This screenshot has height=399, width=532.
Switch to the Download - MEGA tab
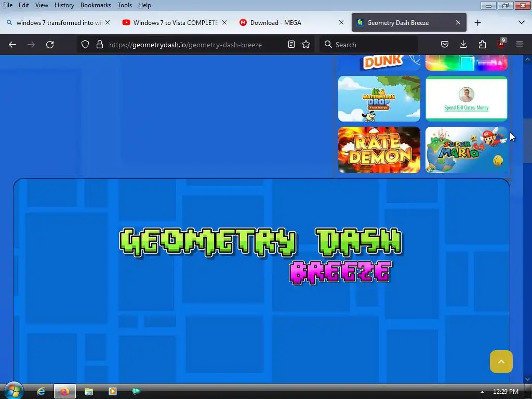[x=292, y=23]
